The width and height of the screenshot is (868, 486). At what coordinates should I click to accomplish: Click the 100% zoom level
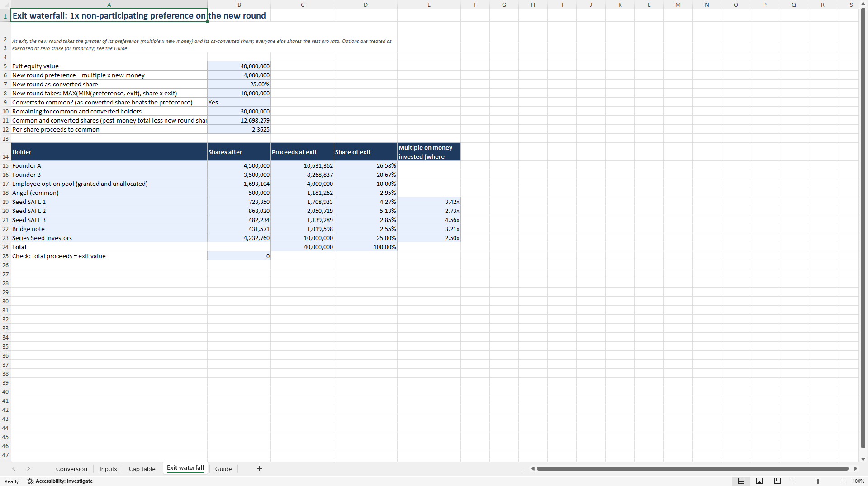click(858, 481)
